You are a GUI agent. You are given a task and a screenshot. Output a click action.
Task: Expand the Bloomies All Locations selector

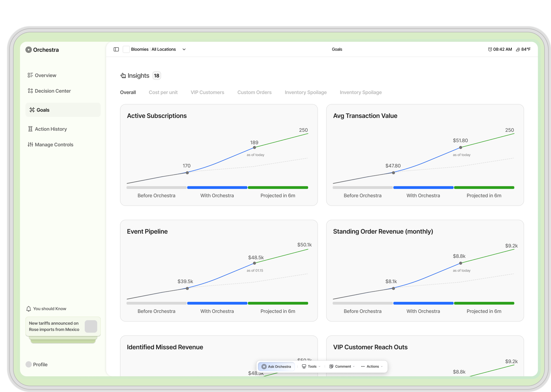pos(184,49)
